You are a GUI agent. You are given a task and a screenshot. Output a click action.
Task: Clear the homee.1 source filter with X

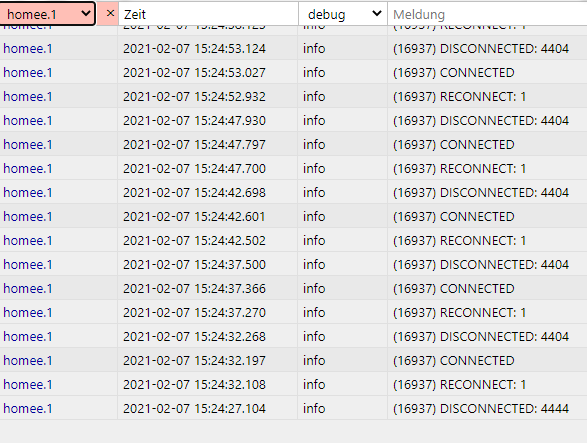110,13
